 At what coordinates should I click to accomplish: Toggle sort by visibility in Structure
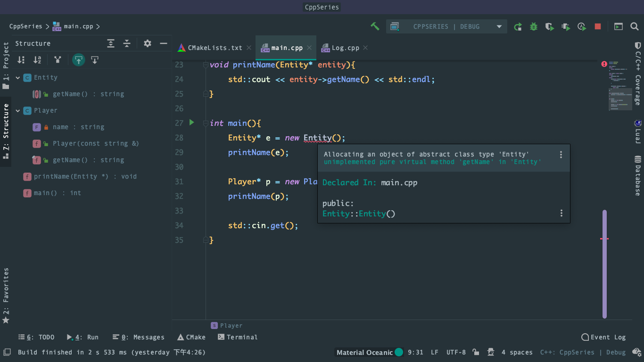point(21,60)
